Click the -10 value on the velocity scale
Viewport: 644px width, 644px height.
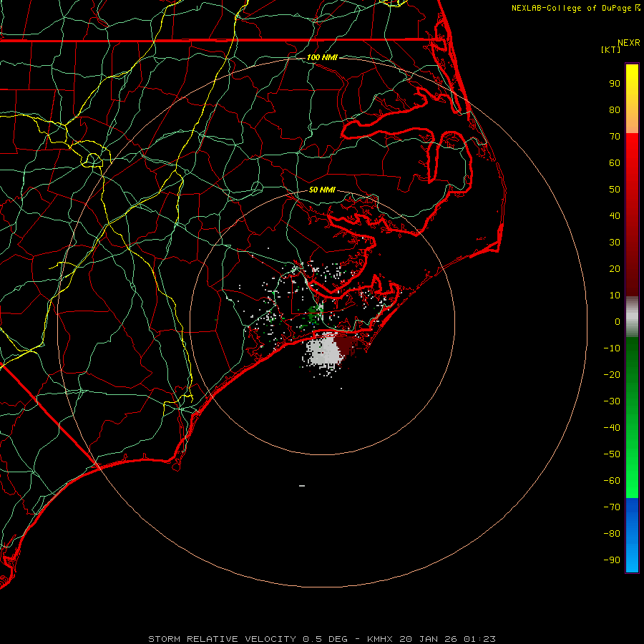click(x=612, y=348)
